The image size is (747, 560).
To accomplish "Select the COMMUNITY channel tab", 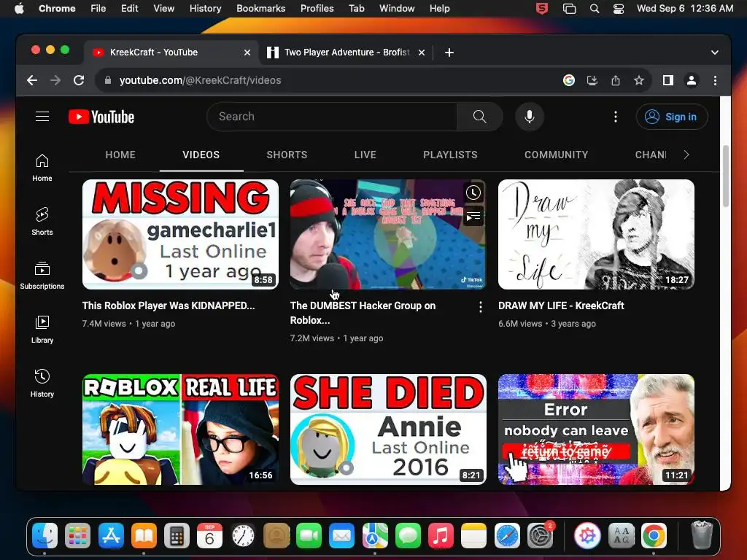I will click(x=556, y=155).
